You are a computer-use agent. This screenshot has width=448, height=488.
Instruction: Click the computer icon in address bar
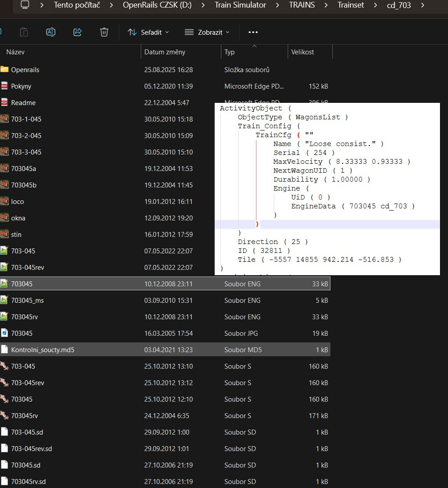click(25, 5)
